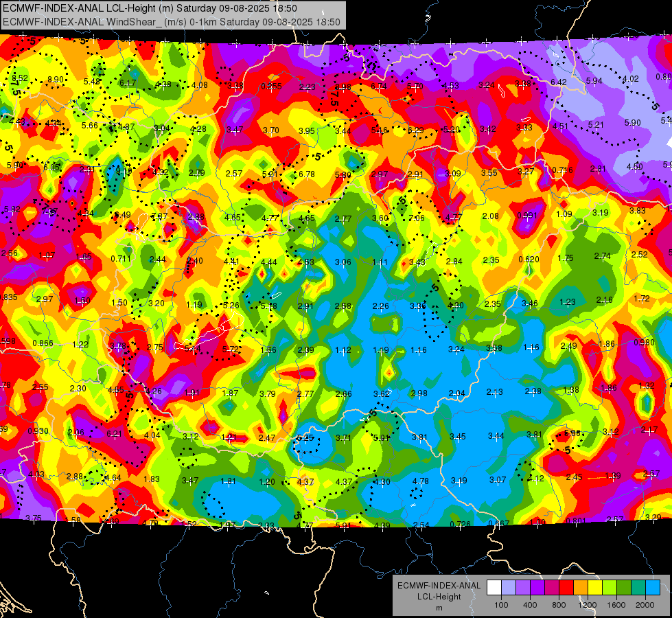The image size is (672, 618).
Task: Click the legend title ECMWF-INDEX-ANAL
Action: [x=439, y=586]
